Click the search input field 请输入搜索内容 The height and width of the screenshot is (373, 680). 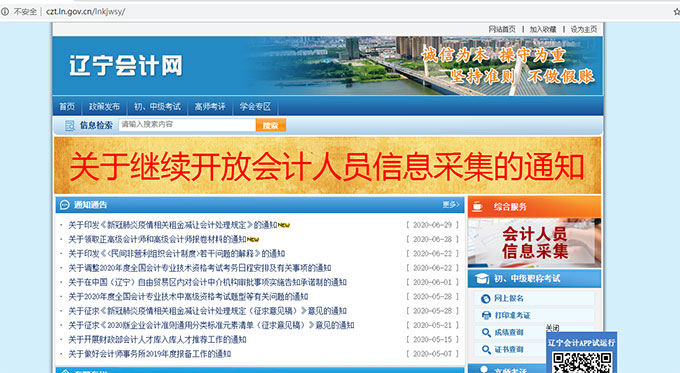[187, 125]
